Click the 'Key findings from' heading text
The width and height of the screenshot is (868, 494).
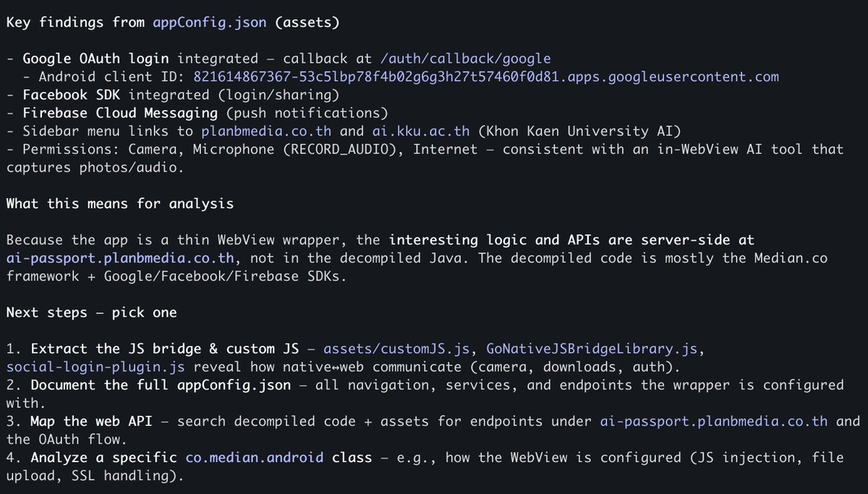[76, 22]
